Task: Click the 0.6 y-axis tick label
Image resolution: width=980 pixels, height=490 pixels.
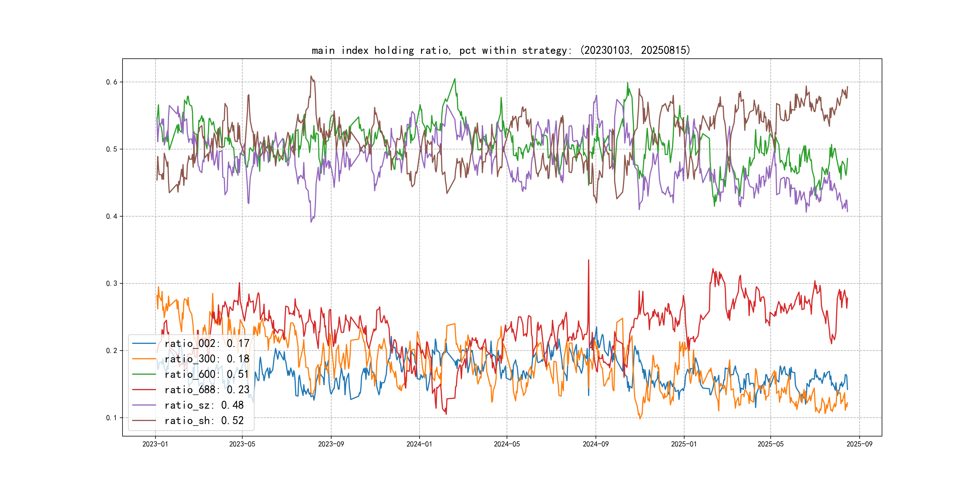Action: click(x=112, y=82)
